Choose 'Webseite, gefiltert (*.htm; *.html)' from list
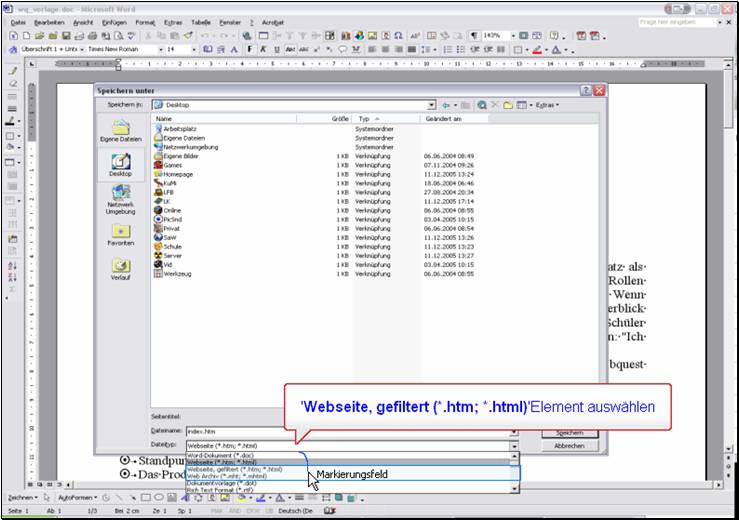Viewport: 739px width, 520px height. click(x=234, y=469)
